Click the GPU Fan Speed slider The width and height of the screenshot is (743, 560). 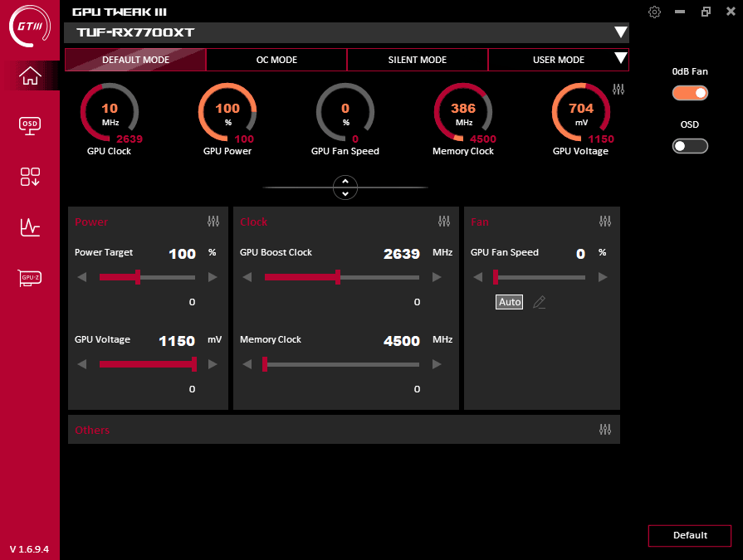540,277
